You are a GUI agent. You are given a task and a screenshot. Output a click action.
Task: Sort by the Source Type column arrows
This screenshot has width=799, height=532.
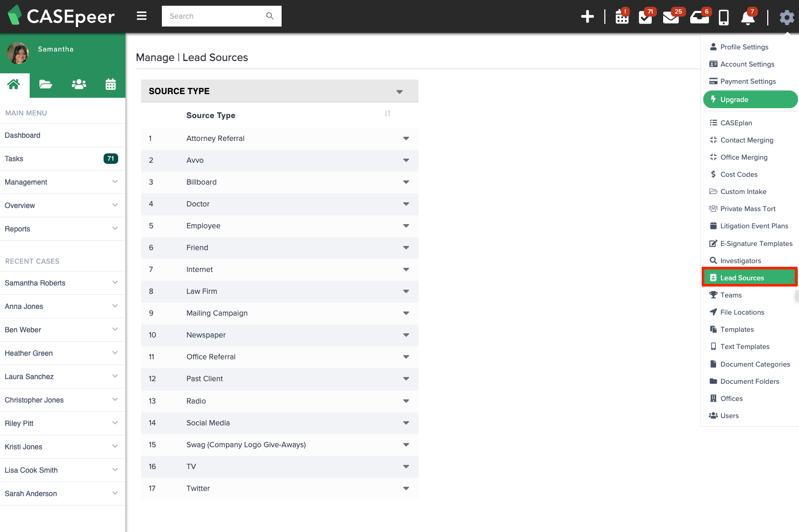coord(387,113)
